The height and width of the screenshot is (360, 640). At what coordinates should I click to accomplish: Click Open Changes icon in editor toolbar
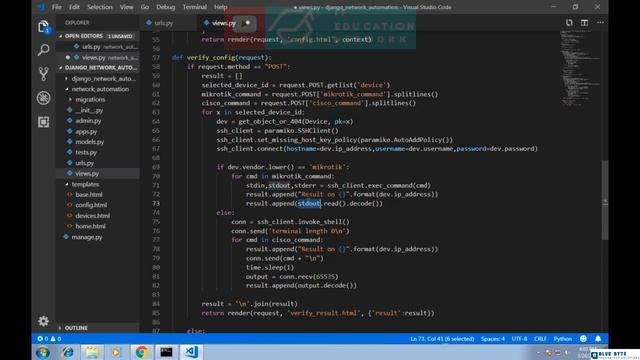click(569, 22)
